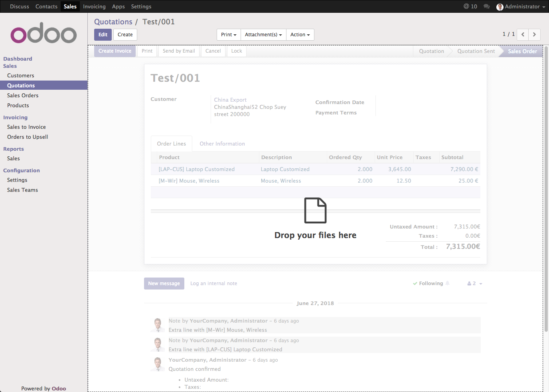Go to previous record with left arrow
549x392 pixels.
pyautogui.click(x=523, y=35)
